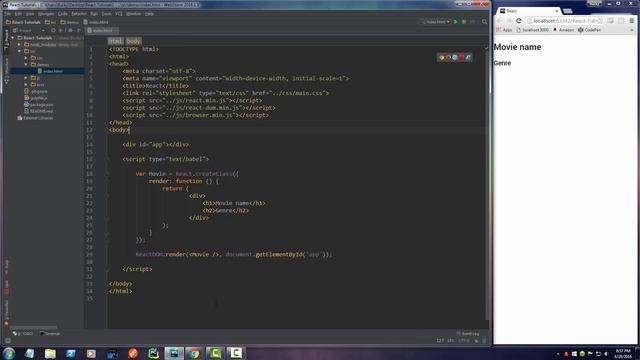The image size is (640, 360).
Task: Open the Window menu
Action: click(133, 14)
